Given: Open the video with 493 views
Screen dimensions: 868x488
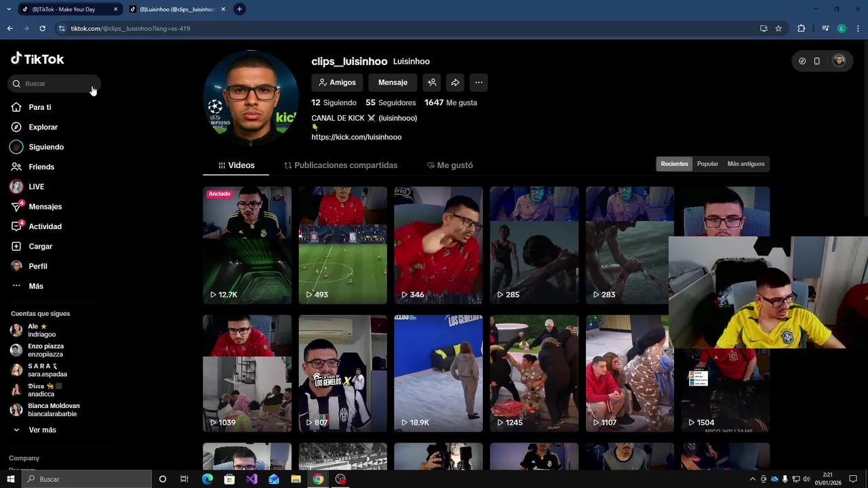Looking at the screenshot, I should (x=342, y=245).
